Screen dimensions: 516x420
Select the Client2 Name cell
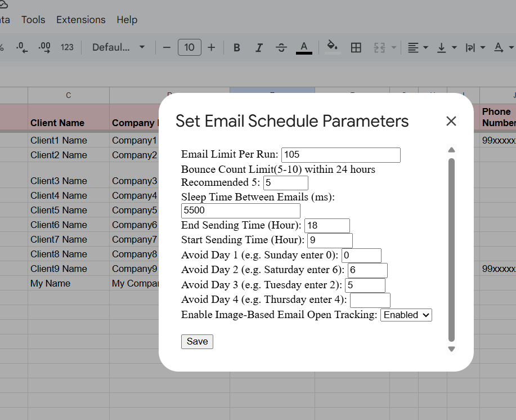[x=69, y=155]
